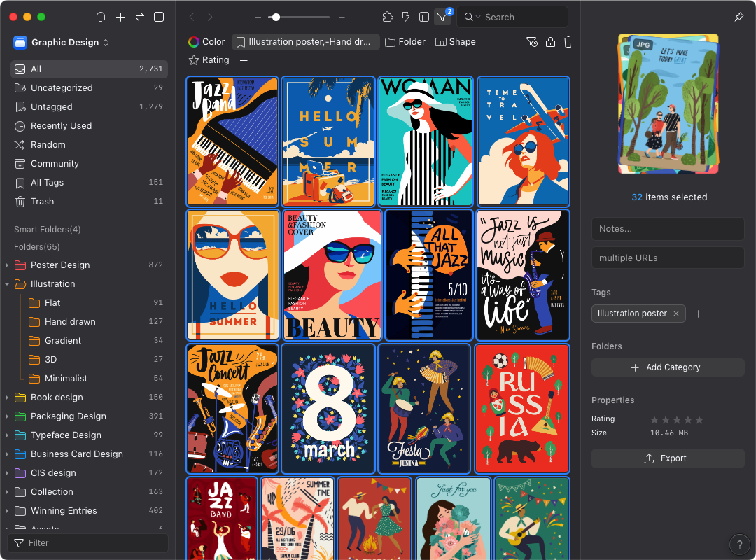Click the Notes field

[668, 229]
